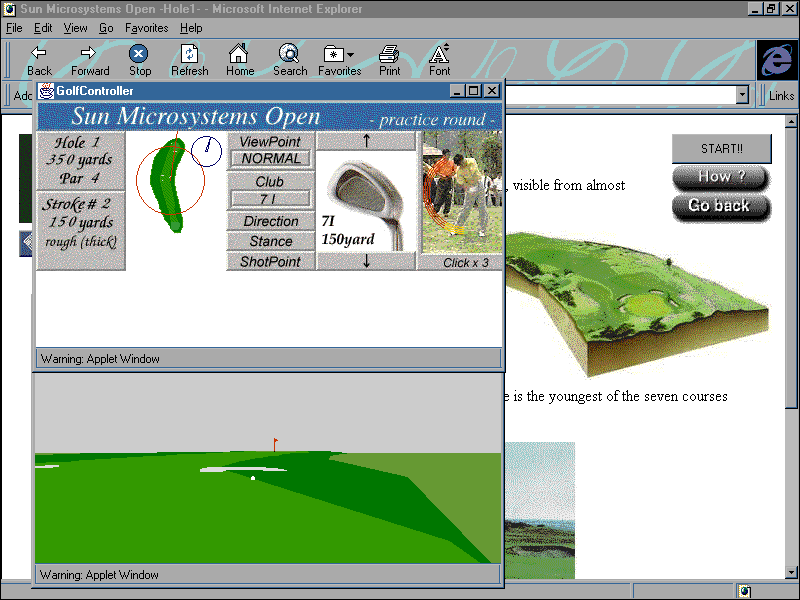Select next club with up arrow
800x600 pixels.
coord(366,141)
